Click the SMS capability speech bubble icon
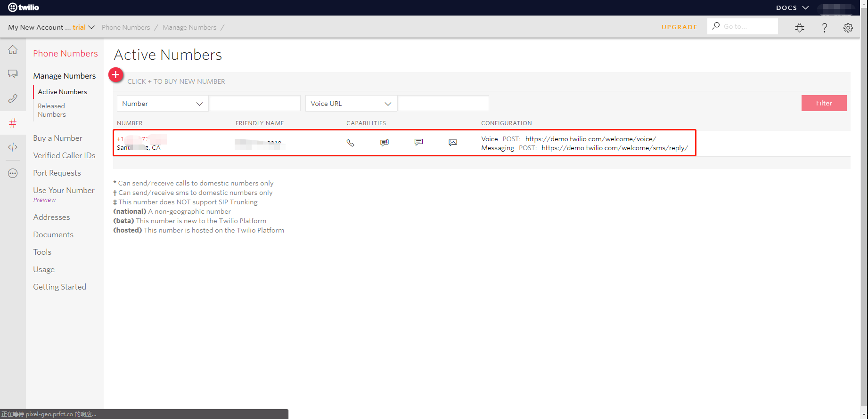868x419 pixels. point(418,142)
